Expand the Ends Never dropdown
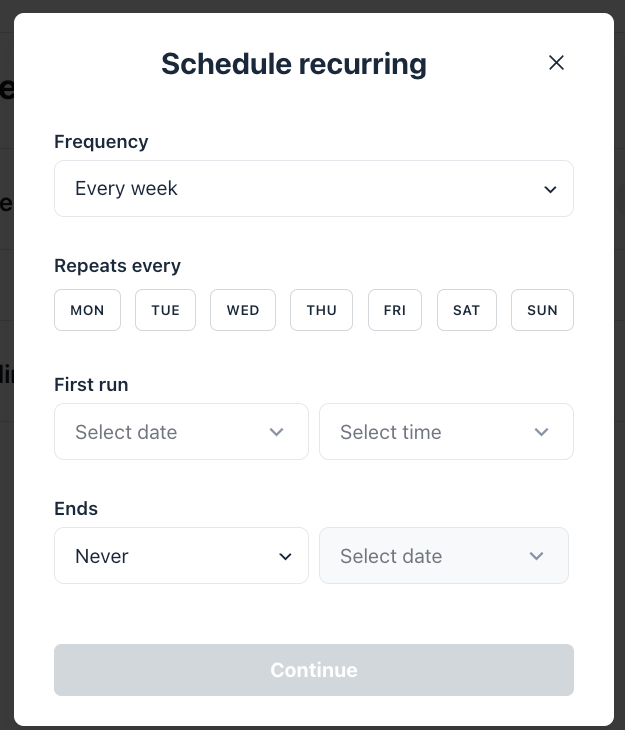This screenshot has height=730, width=625. click(x=165, y=556)
